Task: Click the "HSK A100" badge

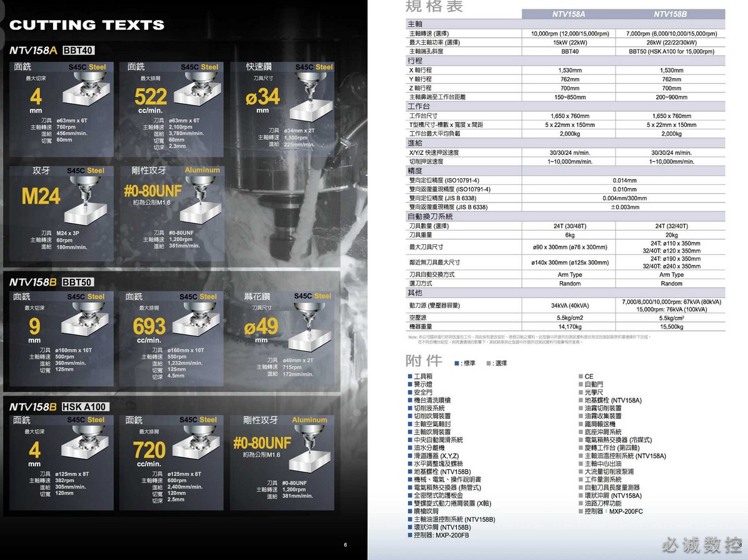Action: pos(85,406)
